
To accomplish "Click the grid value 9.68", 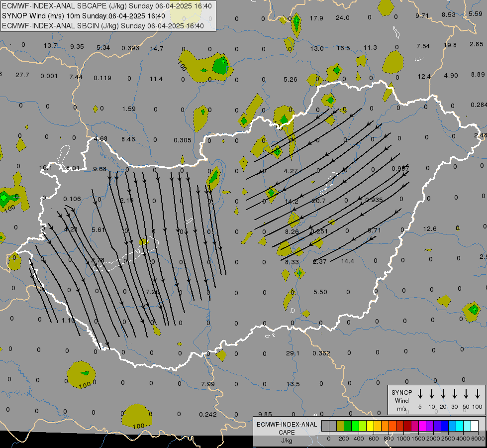I will click(99, 169).
